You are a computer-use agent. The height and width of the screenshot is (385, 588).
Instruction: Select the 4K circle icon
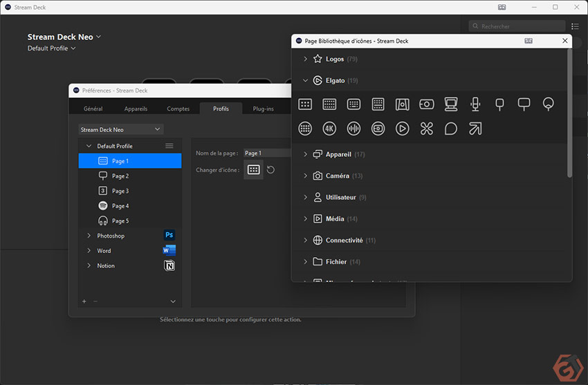329,129
